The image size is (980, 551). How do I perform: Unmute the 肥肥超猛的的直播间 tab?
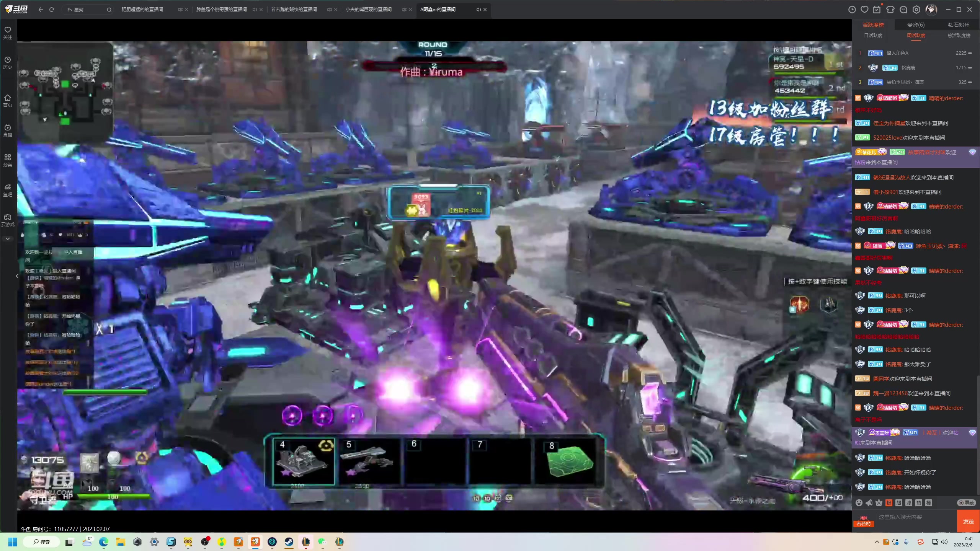[180, 10]
